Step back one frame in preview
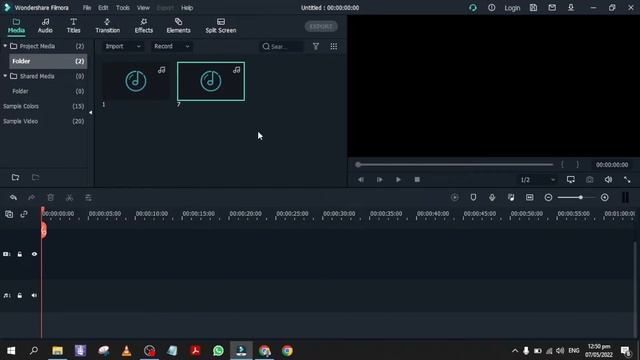 point(361,180)
